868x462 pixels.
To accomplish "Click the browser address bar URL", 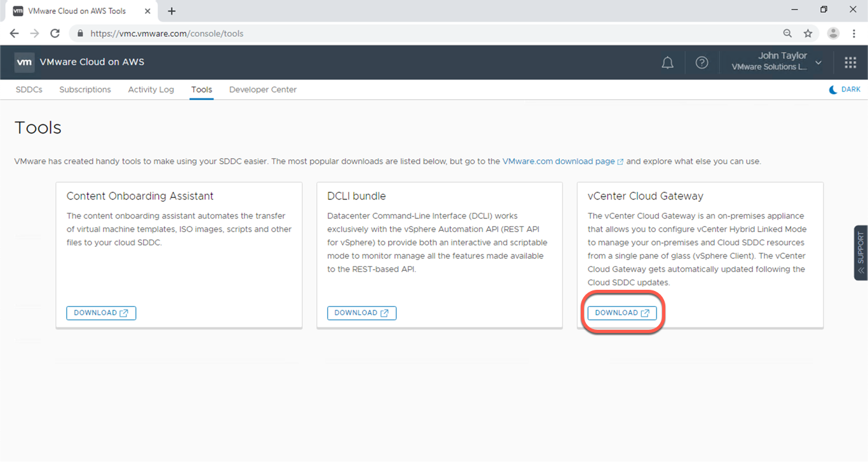I will pos(166,34).
